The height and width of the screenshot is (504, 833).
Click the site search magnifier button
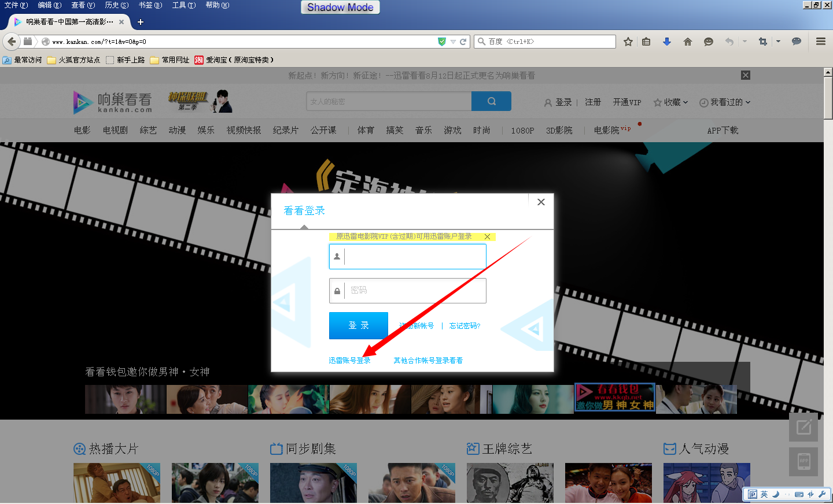pos(492,101)
